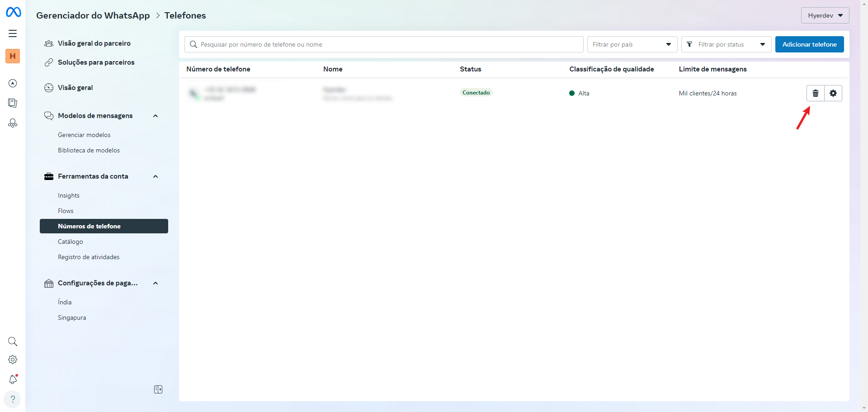The image size is (868, 412).
Task: Click the trash icon to delete phone number
Action: 815,93
